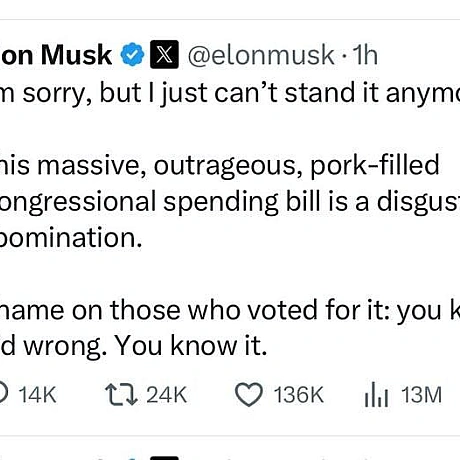Click the 24K reposts count
460x460 pixels.
(166, 395)
